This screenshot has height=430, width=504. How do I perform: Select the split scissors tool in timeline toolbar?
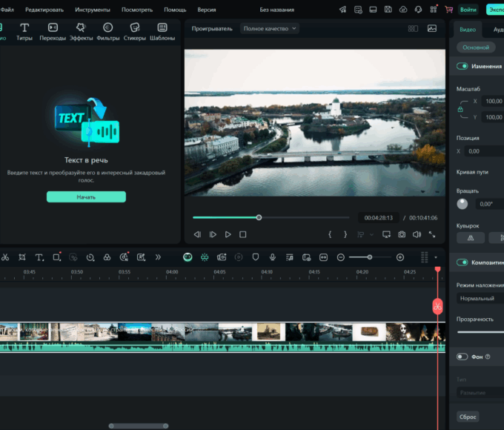[5, 257]
